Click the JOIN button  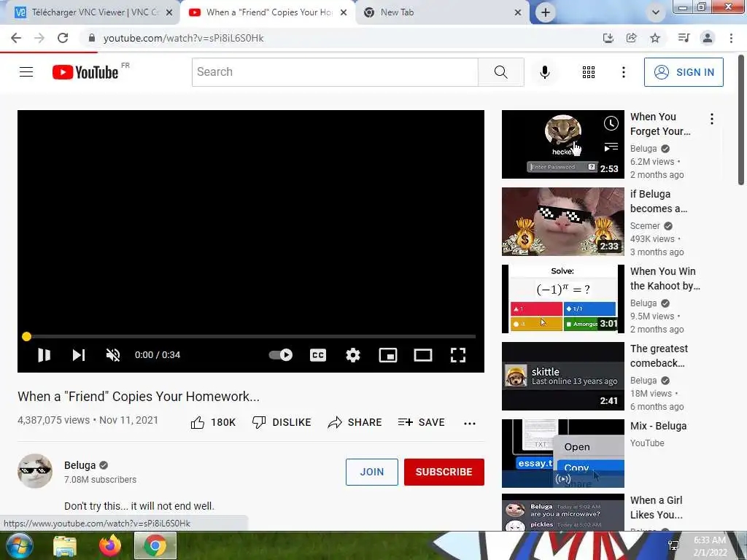tap(371, 472)
